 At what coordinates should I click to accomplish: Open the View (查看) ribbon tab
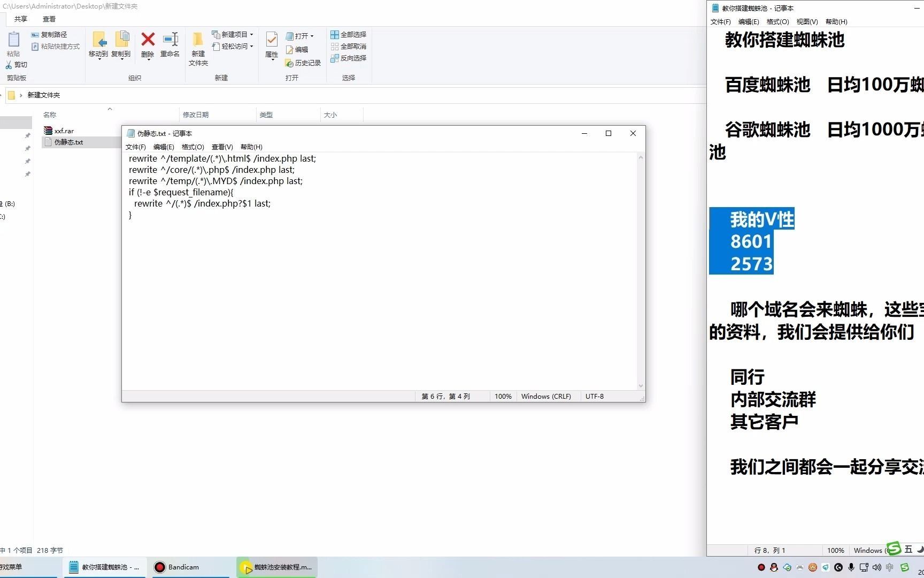[x=49, y=19]
